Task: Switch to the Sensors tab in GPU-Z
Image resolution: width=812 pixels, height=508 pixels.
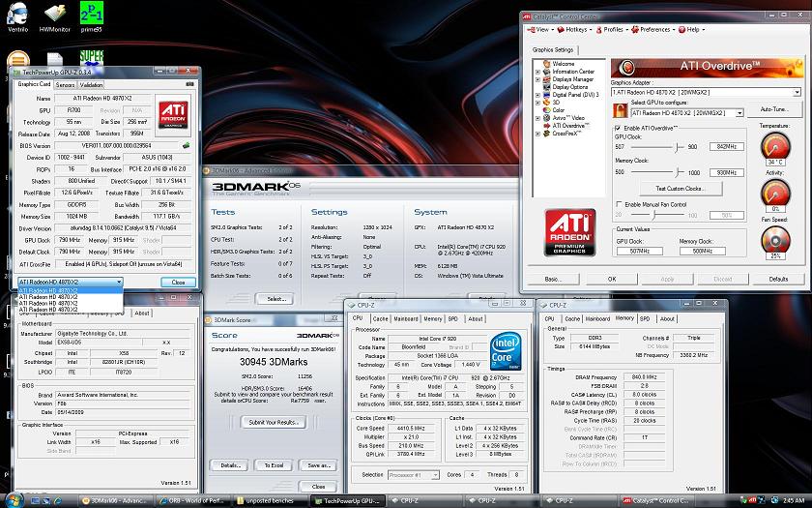Action: coord(65,85)
